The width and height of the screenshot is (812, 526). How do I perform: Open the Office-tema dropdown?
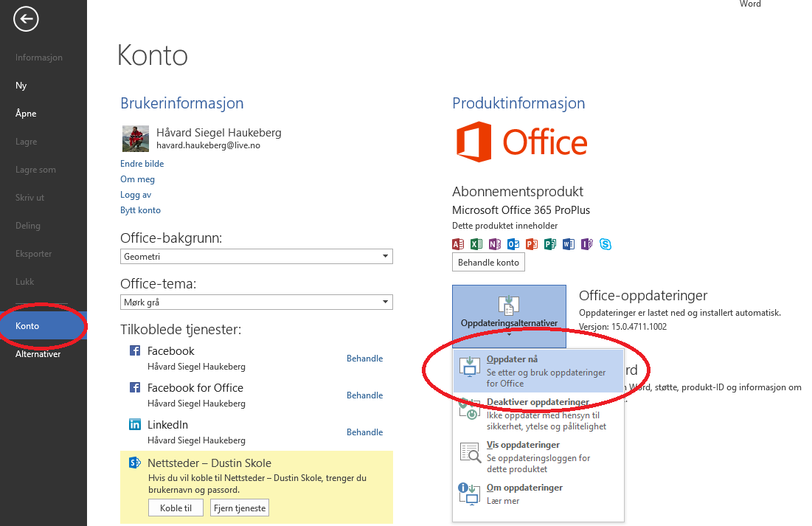click(256, 302)
